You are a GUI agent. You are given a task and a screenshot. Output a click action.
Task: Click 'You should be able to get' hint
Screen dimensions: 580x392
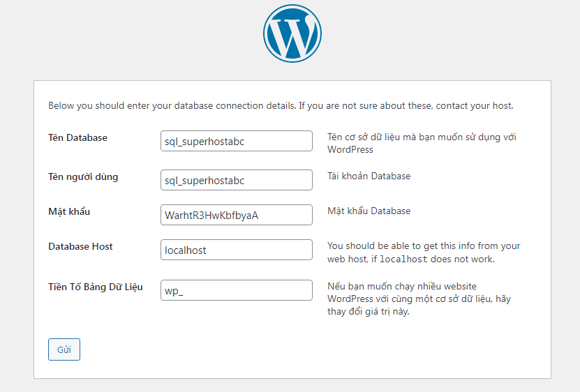pos(424,246)
